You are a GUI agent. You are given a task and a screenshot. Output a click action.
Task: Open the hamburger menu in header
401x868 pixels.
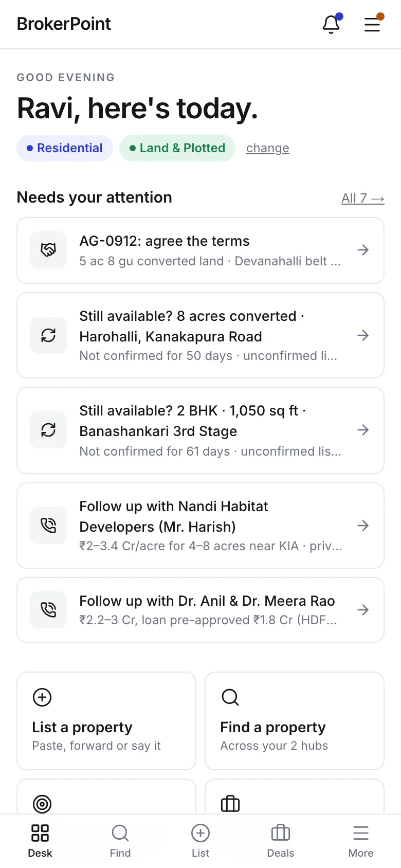pos(372,24)
